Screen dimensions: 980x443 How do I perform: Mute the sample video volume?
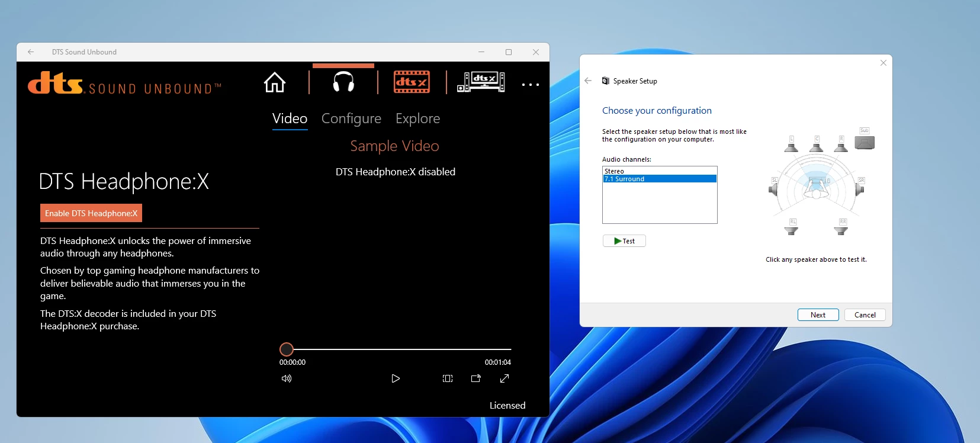[x=287, y=378]
